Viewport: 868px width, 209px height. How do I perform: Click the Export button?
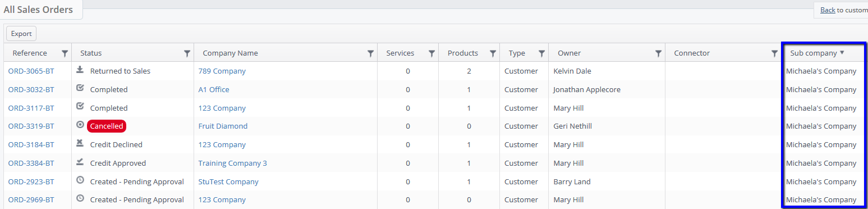[x=21, y=34]
